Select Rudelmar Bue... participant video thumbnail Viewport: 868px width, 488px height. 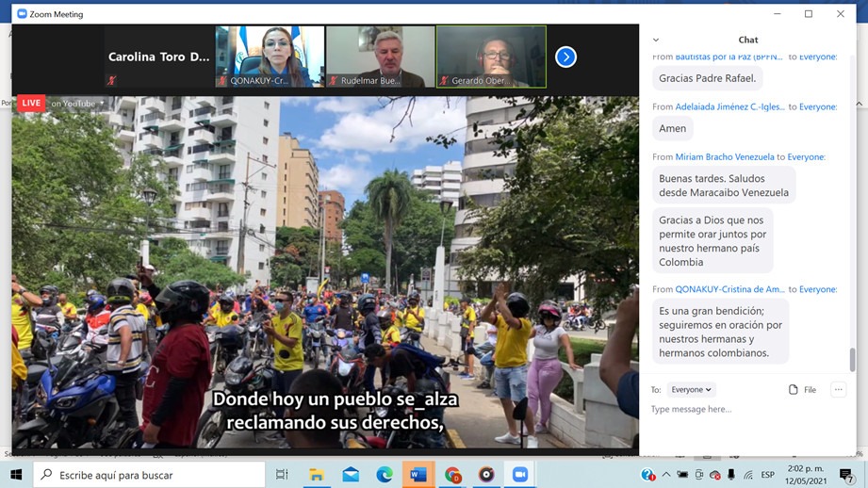coord(381,57)
